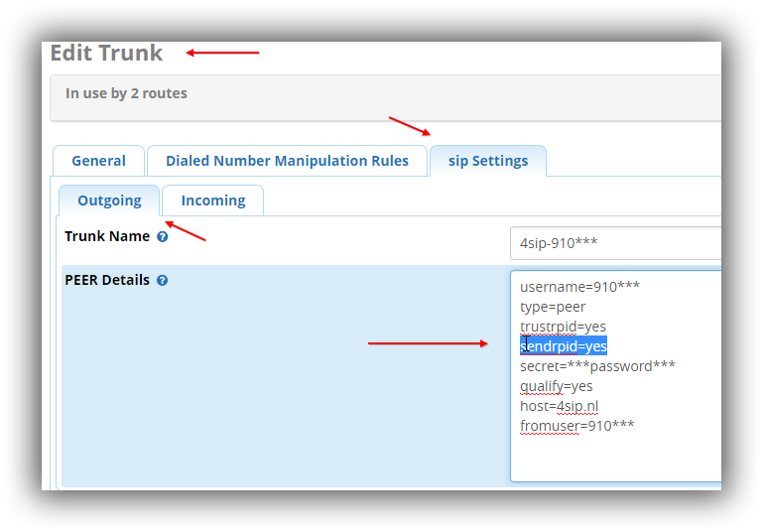Switch to the Outgoing sub-tab
763x532 pixels.
click(x=109, y=200)
